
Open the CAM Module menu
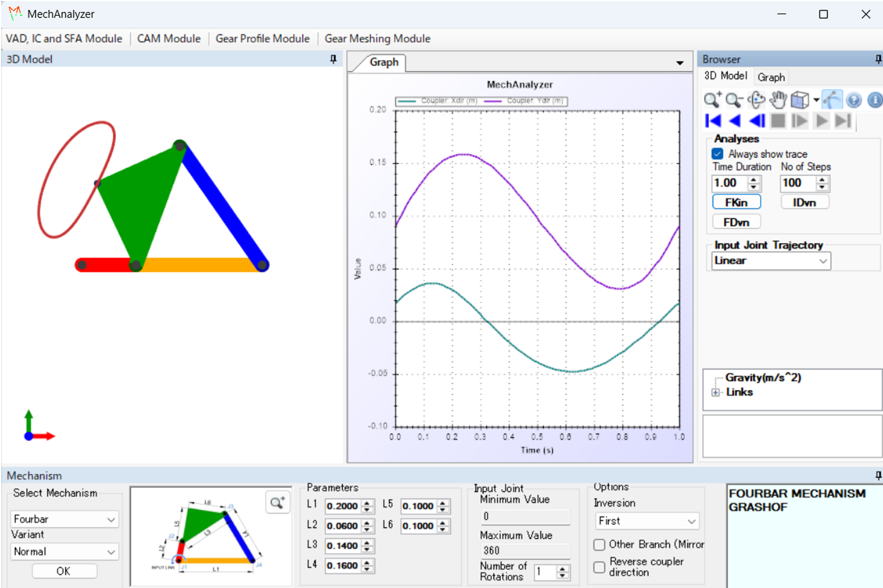[x=169, y=39]
